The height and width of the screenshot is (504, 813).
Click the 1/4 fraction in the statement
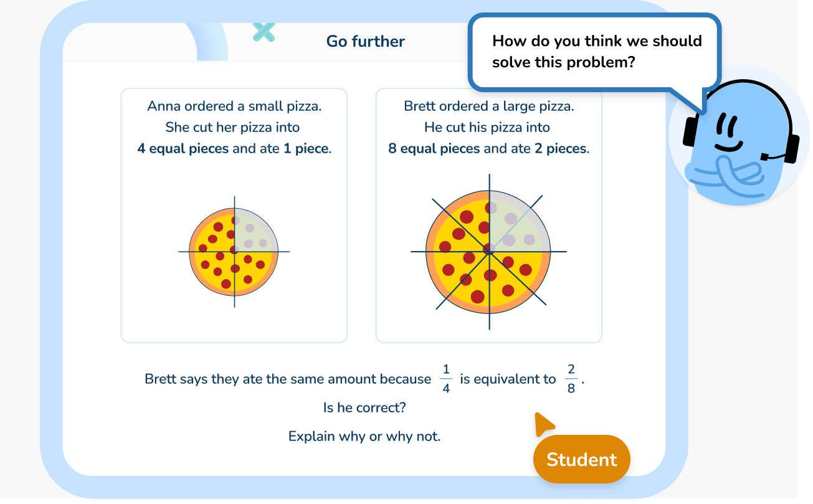tap(446, 379)
